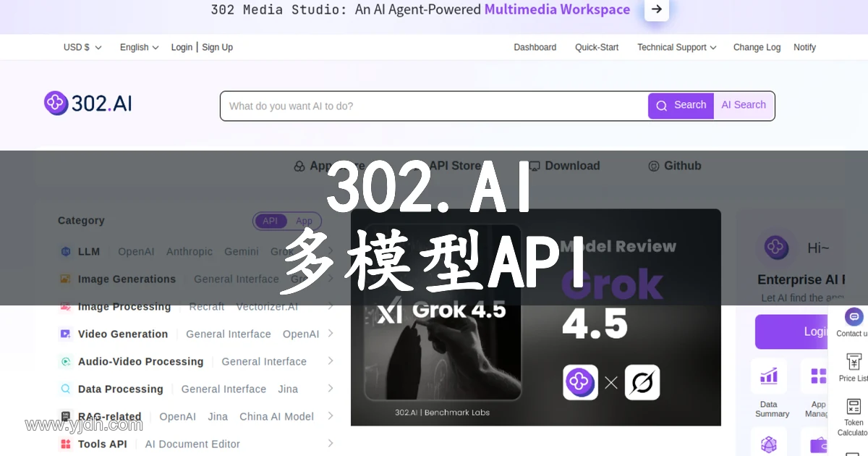Click the Download monitor icon
Viewport: 868px width, 456px height.
click(535, 166)
